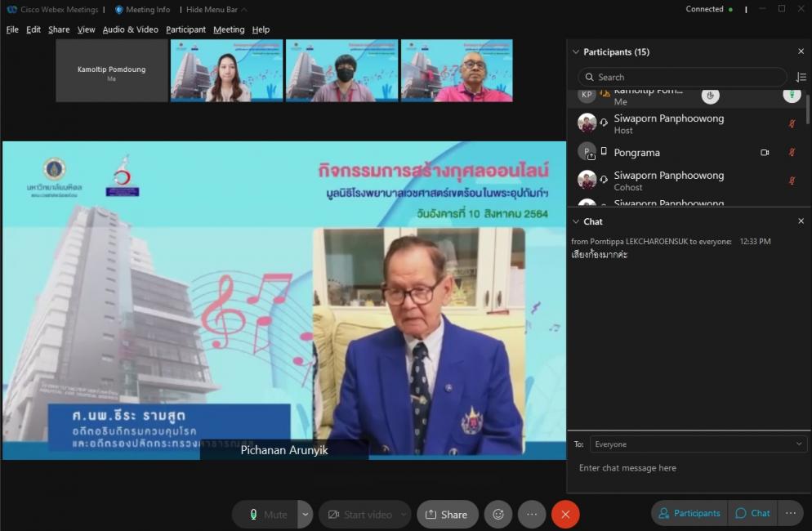This screenshot has width=812, height=531.
Task: Click the participant Search field
Action: (682, 77)
